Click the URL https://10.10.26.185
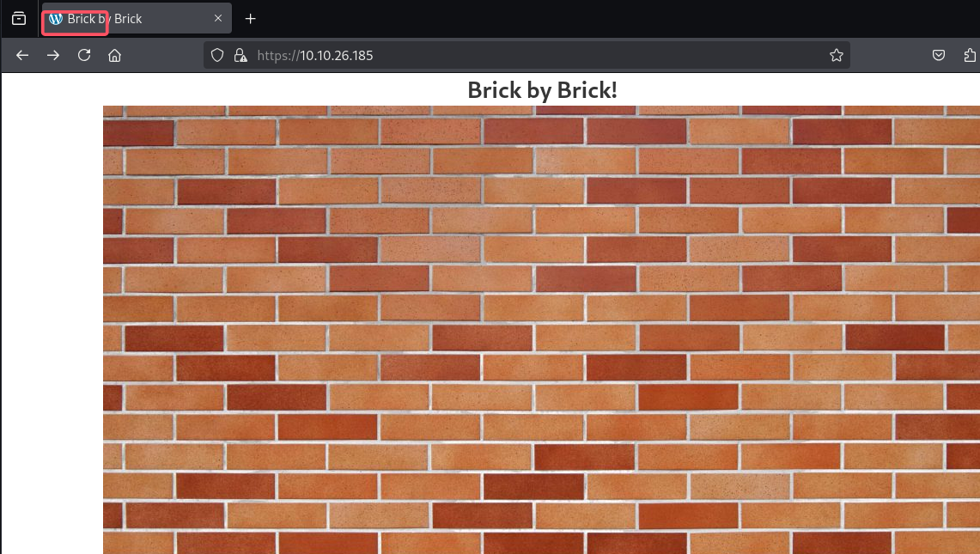The height and width of the screenshot is (554, 980). point(314,55)
